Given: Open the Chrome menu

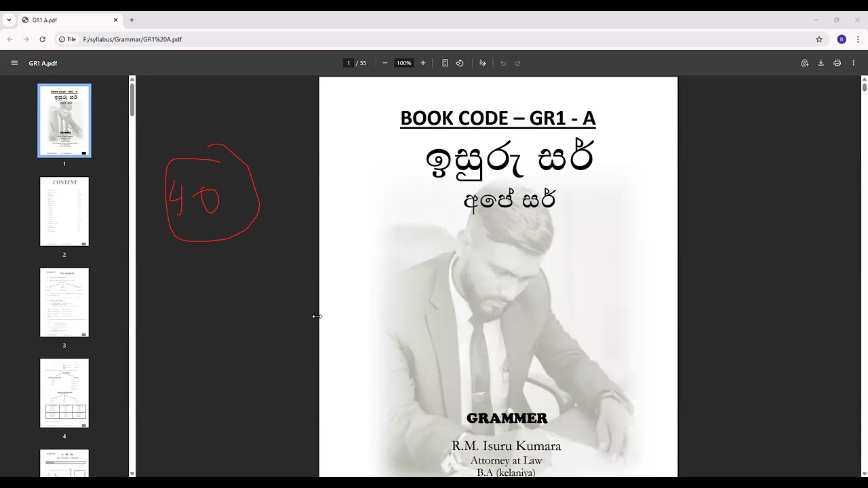Looking at the screenshot, I should 858,39.
